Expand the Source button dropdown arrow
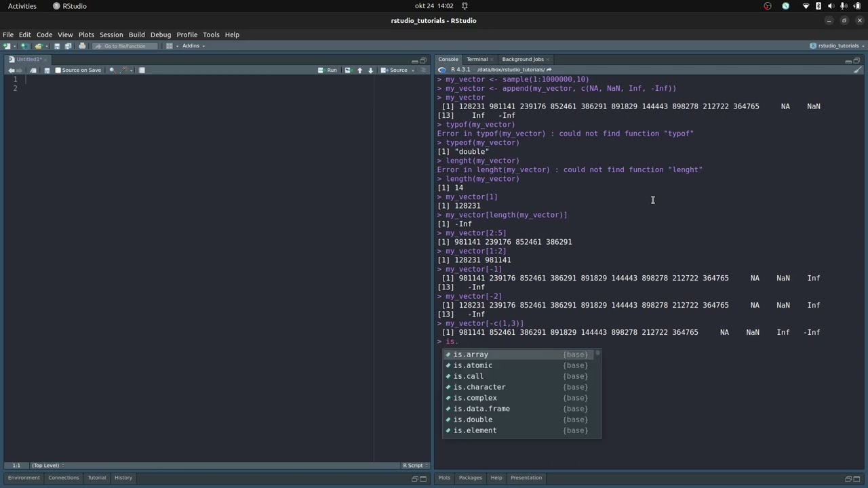Screen dimensions: 868x488 pyautogui.click(x=412, y=70)
